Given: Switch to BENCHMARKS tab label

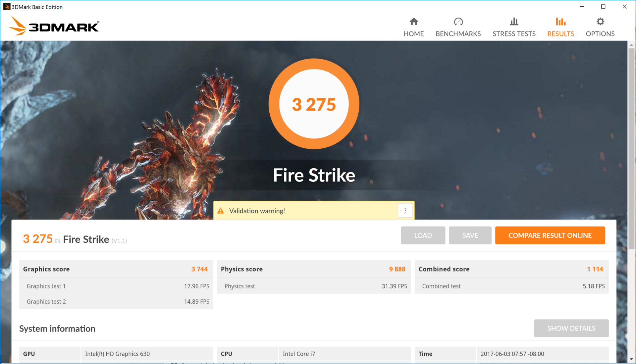Looking at the screenshot, I should [458, 34].
